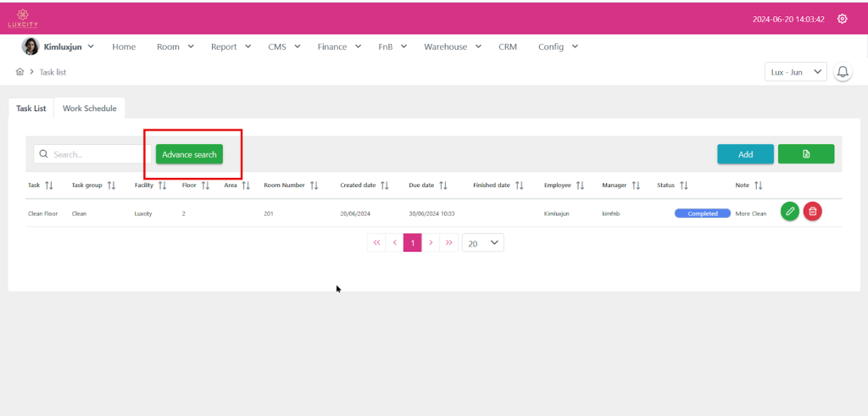The height and width of the screenshot is (416, 868).
Task: Go to the last page of results
Action: coord(449,243)
